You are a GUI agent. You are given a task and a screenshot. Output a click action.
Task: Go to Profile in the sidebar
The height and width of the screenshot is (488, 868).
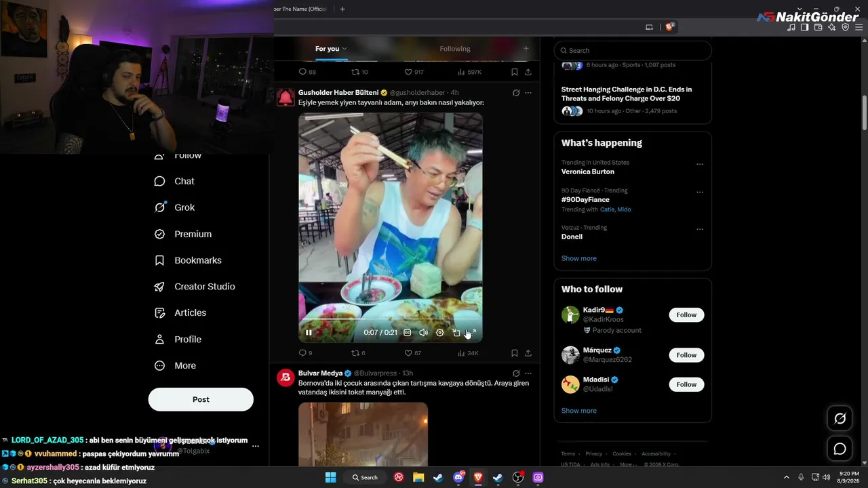[x=178, y=339]
